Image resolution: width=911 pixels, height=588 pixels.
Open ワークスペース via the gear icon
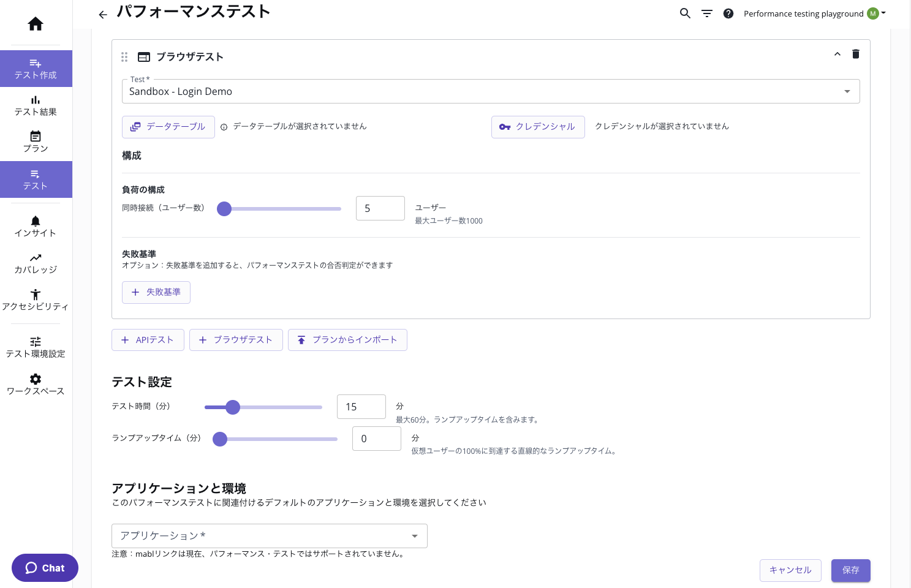(x=36, y=385)
